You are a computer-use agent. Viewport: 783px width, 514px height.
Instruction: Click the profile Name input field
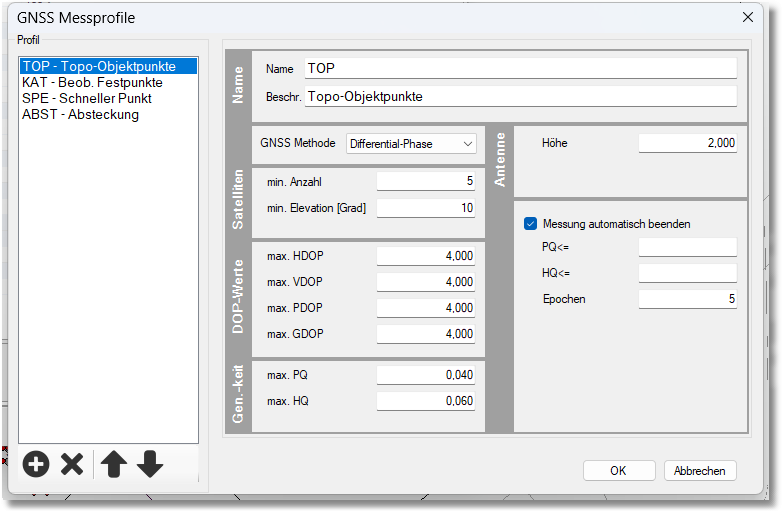click(520, 68)
